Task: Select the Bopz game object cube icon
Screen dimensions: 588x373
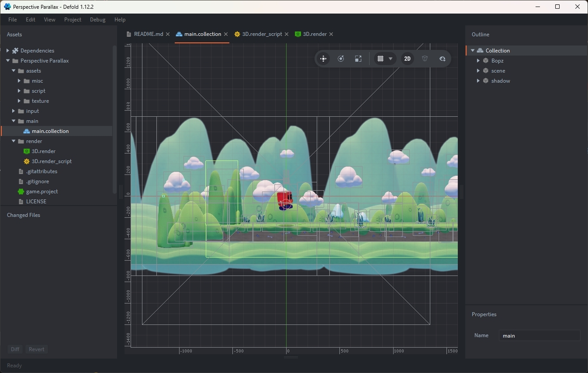Action: pyautogui.click(x=486, y=60)
